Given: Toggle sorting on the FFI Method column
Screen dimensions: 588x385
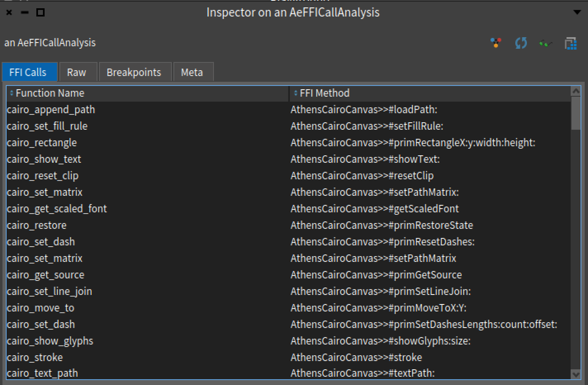Looking at the screenshot, I should (x=325, y=93).
